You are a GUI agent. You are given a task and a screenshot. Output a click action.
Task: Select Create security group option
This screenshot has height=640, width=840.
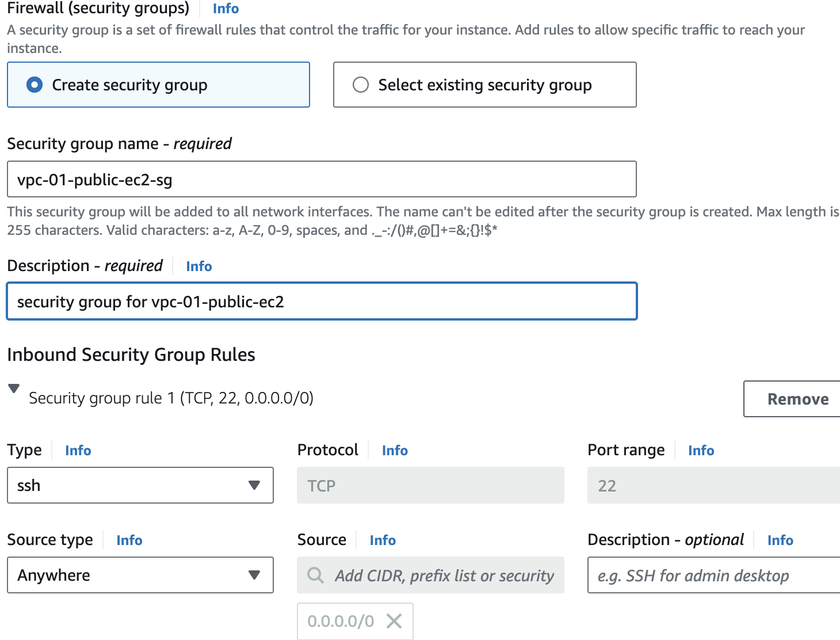35,85
